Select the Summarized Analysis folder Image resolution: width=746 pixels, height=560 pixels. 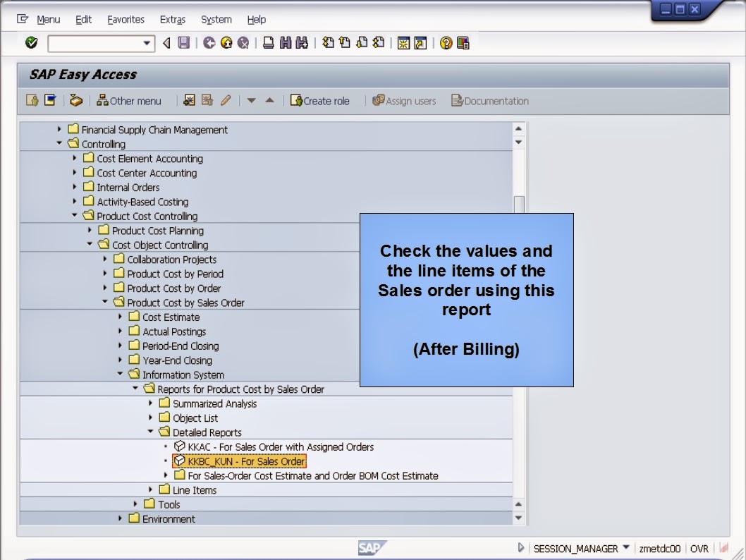pyautogui.click(x=214, y=403)
